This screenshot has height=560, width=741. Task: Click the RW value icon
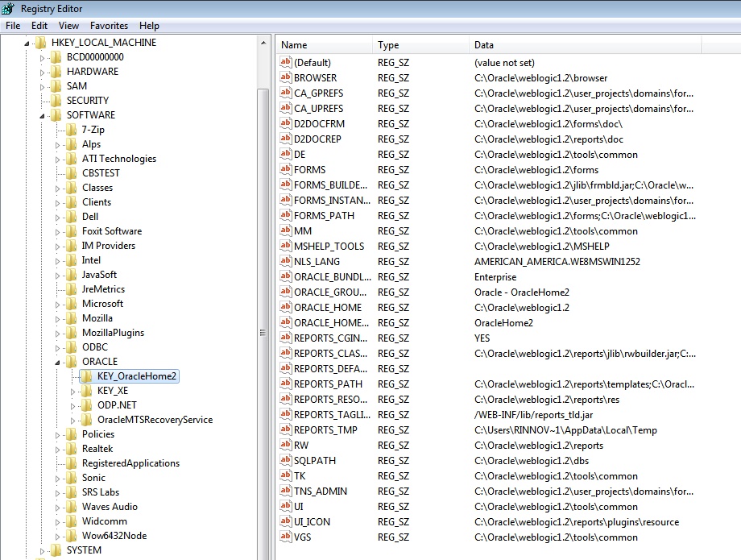285,445
